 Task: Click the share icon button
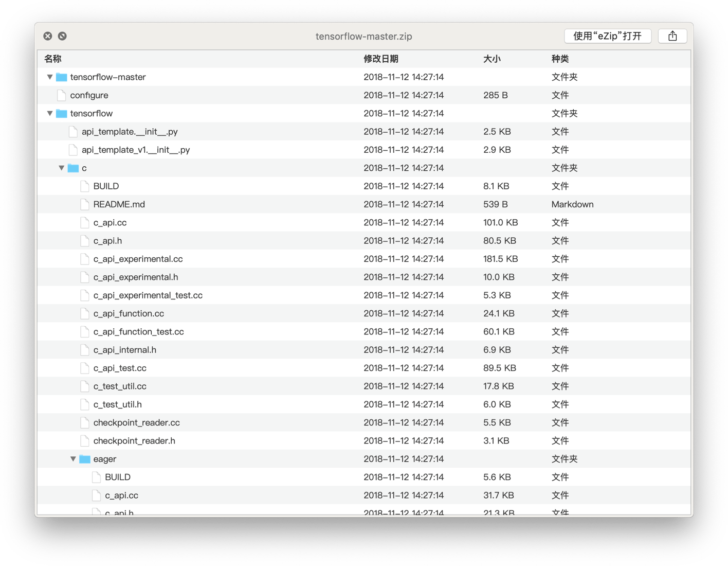[672, 36]
